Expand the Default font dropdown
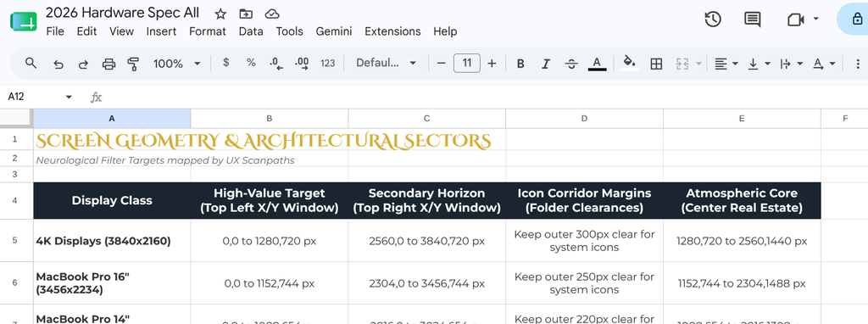Image resolution: width=868 pixels, height=324 pixels. (386, 63)
